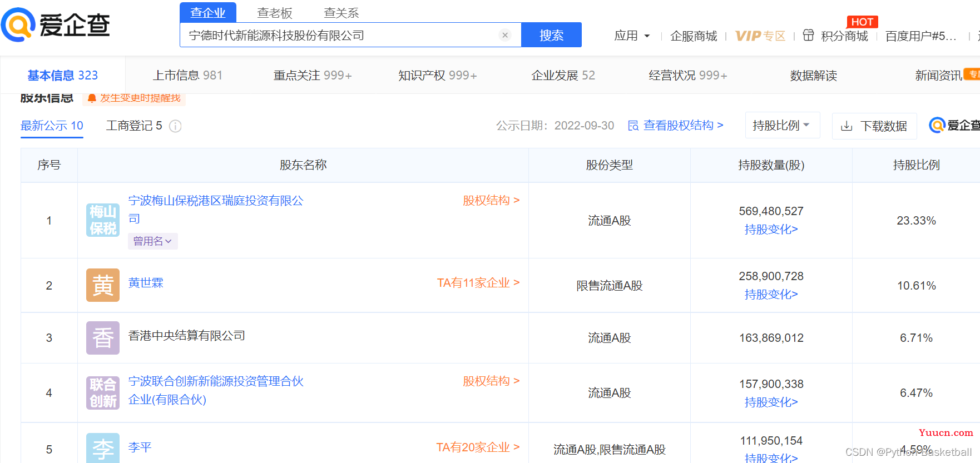Click the 23.33% holding ratio cell
Image resolution: width=980 pixels, height=463 pixels.
916,221
